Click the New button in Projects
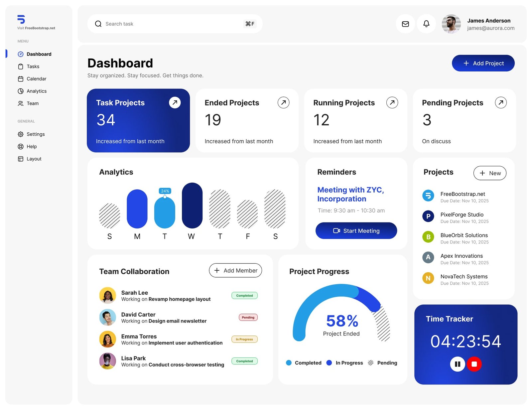Image resolution: width=532 pixels, height=416 pixels. tap(489, 173)
